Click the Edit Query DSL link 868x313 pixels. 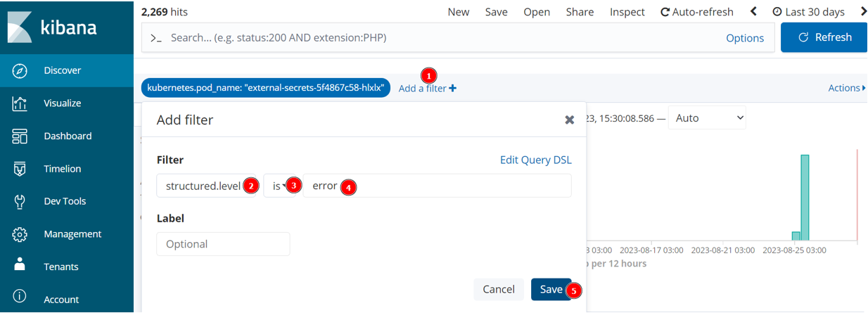pyautogui.click(x=536, y=160)
